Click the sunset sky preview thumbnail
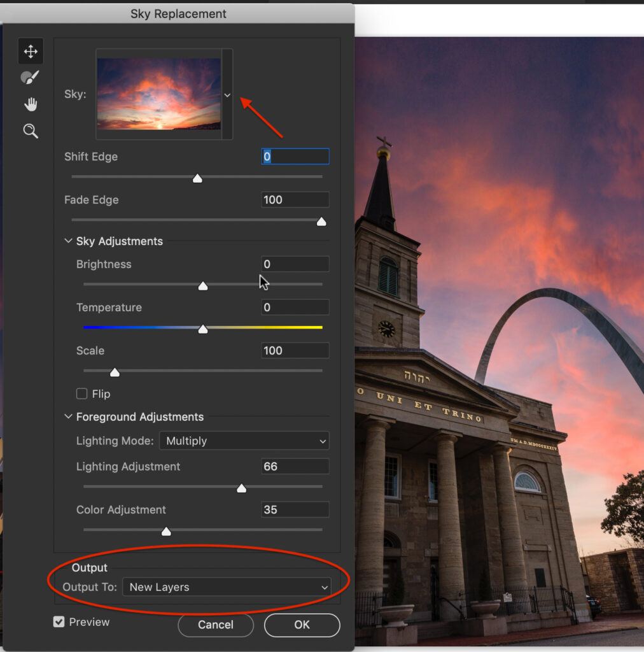The width and height of the screenshot is (644, 652). click(158, 94)
